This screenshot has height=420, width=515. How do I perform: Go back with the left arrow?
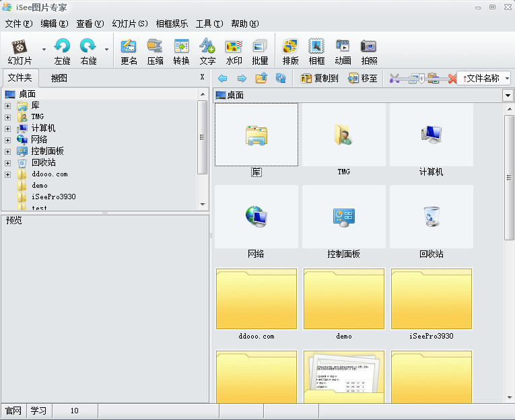point(223,78)
